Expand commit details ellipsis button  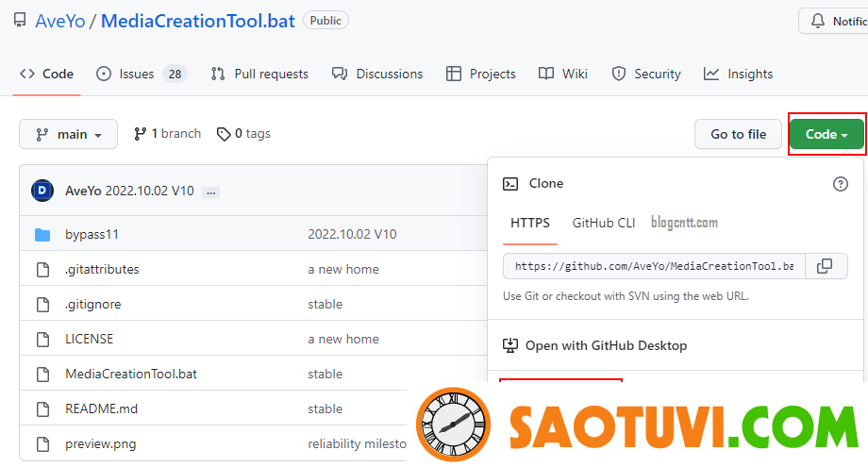(x=211, y=192)
